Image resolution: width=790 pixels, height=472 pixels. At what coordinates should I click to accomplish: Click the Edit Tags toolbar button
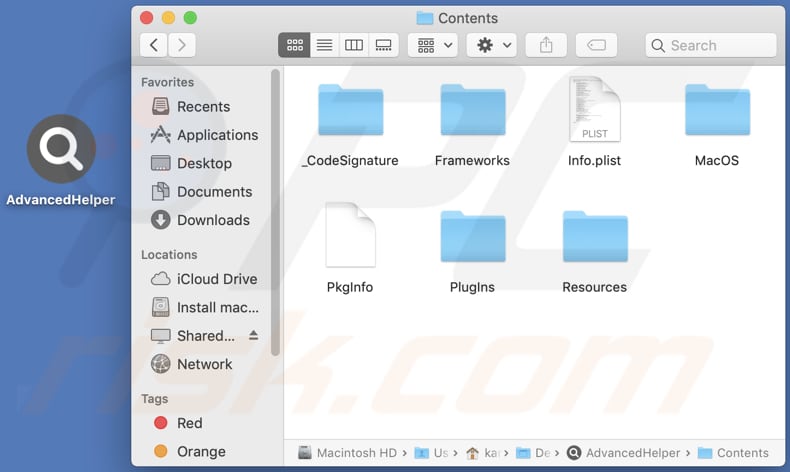pos(597,45)
